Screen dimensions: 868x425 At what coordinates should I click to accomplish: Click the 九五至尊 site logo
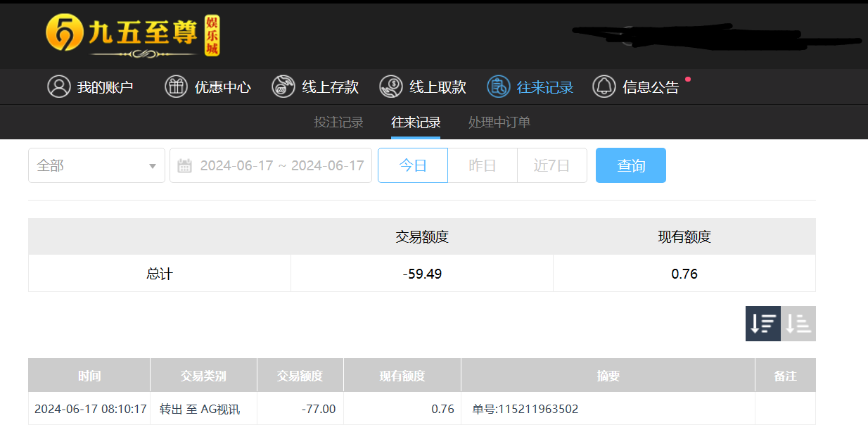[132, 34]
